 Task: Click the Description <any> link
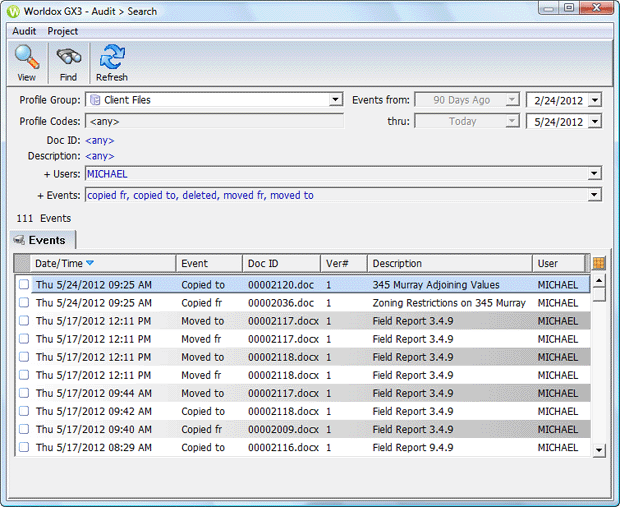point(99,156)
